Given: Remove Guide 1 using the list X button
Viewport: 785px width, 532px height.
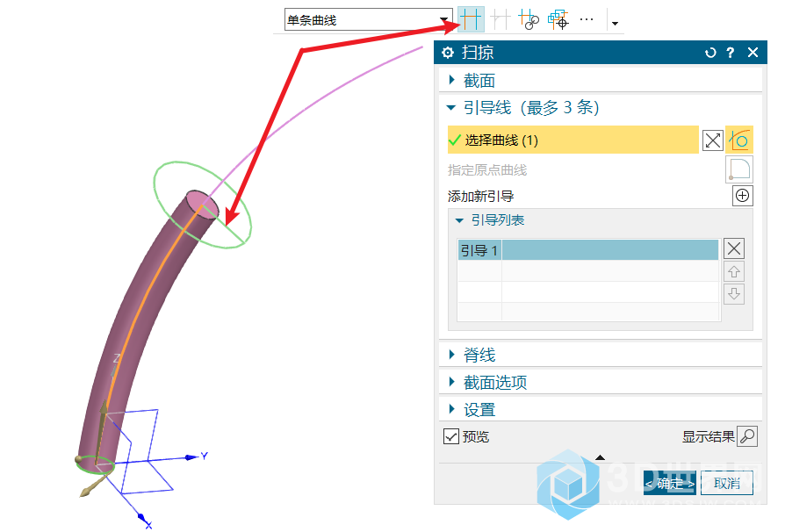Looking at the screenshot, I should (734, 248).
